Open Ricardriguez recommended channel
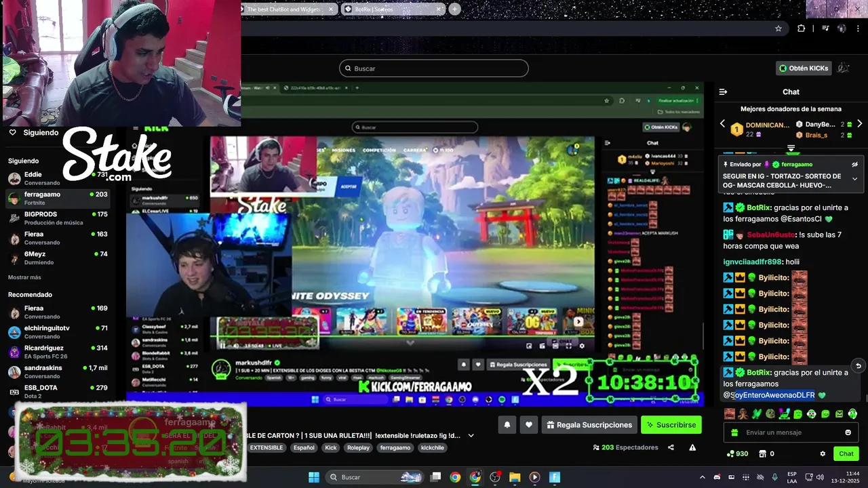868x488 pixels. (58, 352)
